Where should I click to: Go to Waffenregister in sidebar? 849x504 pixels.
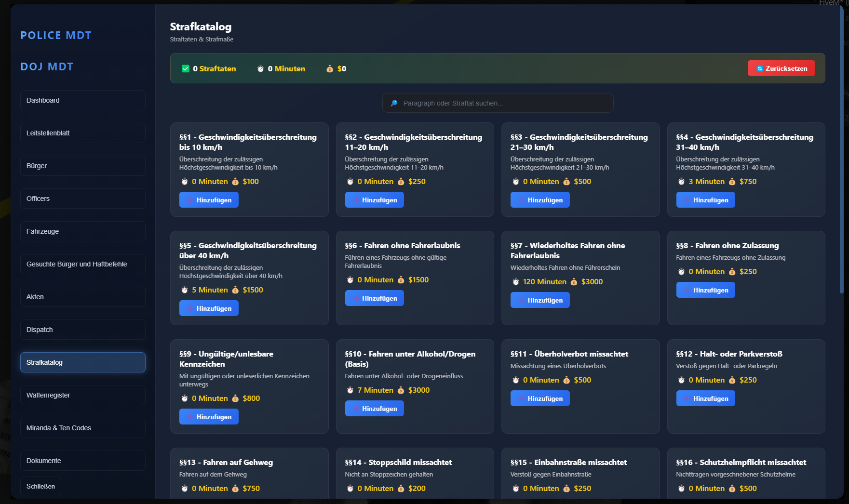(82, 395)
